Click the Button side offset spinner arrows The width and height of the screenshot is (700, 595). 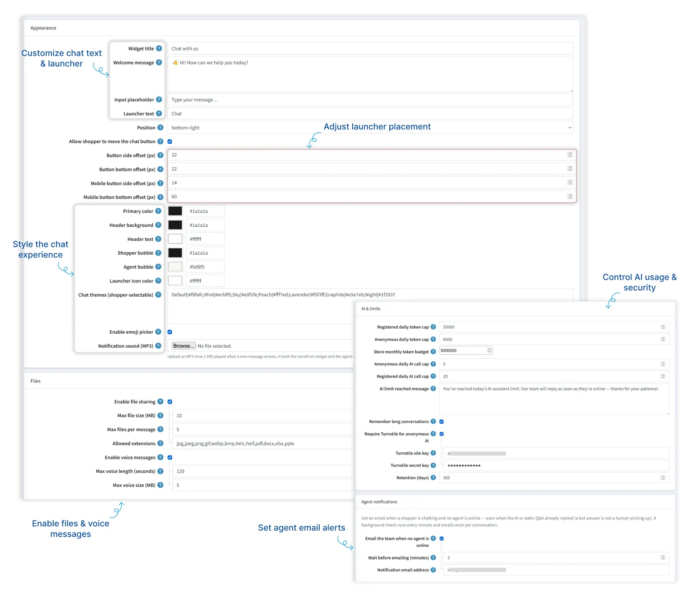pos(570,154)
